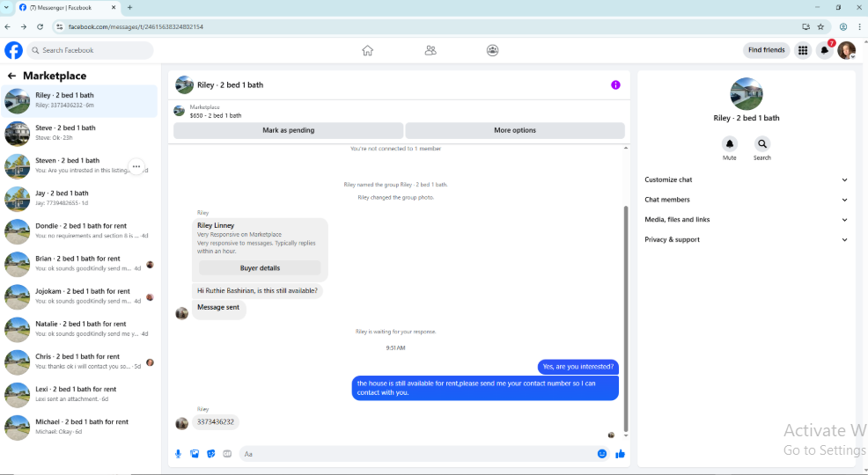Click Find friends button
The width and height of the screenshot is (868, 475).
766,50
